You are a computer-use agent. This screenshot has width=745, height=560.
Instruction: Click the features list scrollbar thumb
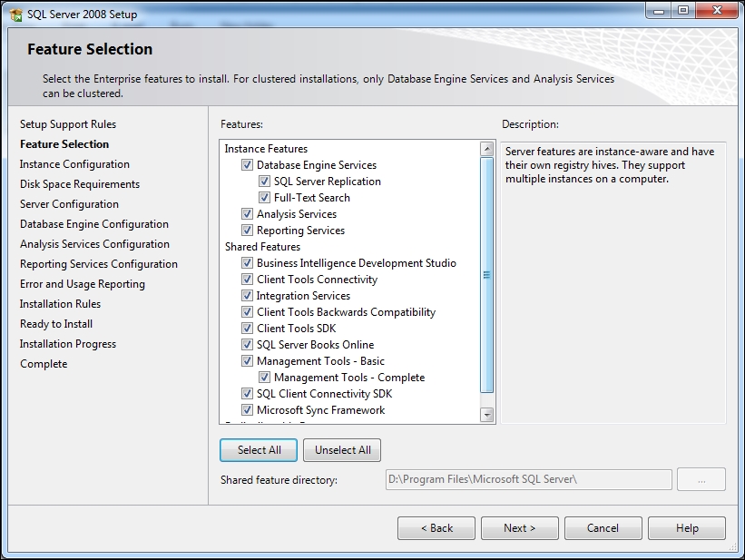tap(487, 275)
